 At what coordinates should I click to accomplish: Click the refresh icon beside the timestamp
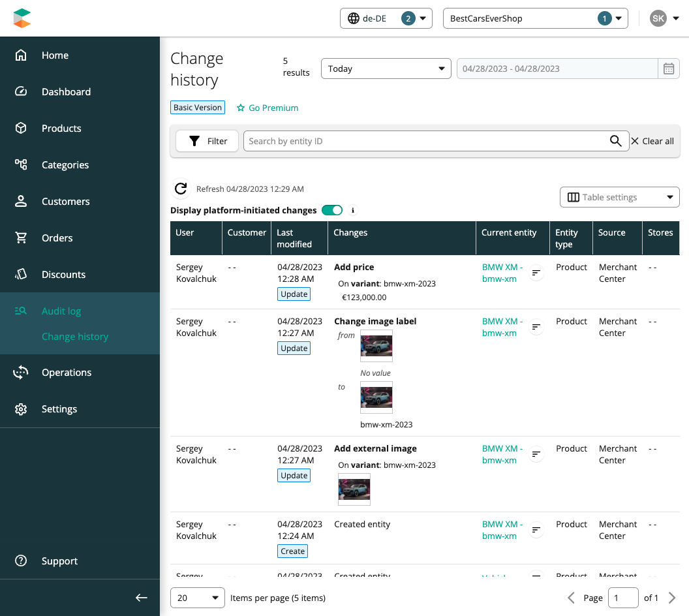(x=181, y=189)
